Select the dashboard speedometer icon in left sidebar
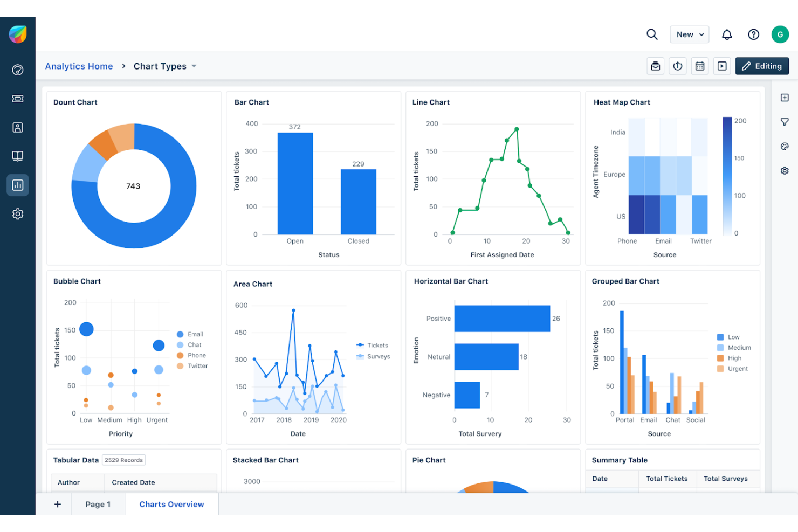The image size is (798, 532). (18, 70)
